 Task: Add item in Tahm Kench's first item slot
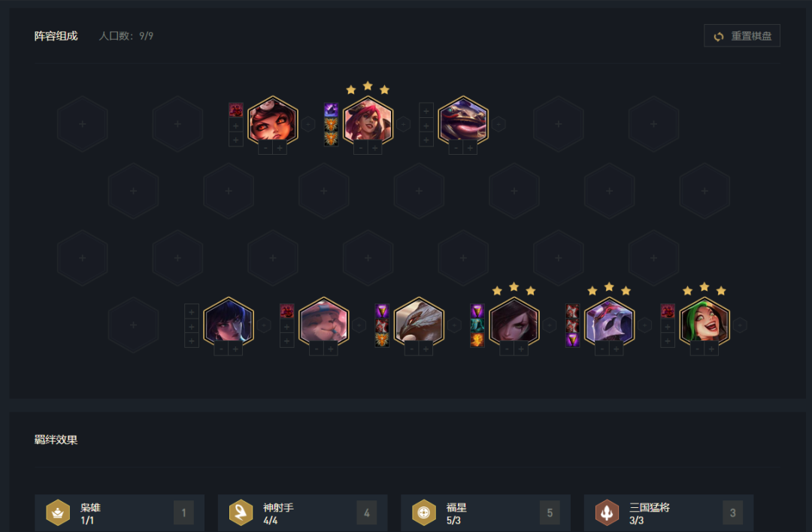[x=426, y=110]
